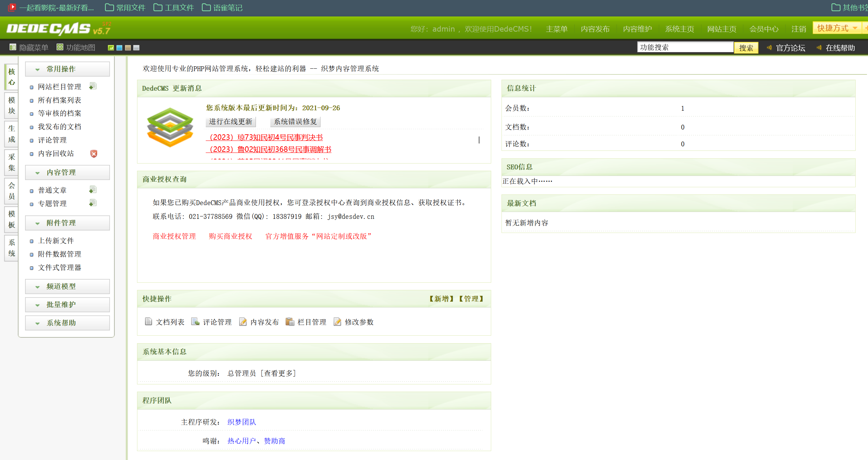Click the 功能地图 grid icon

coord(60,47)
